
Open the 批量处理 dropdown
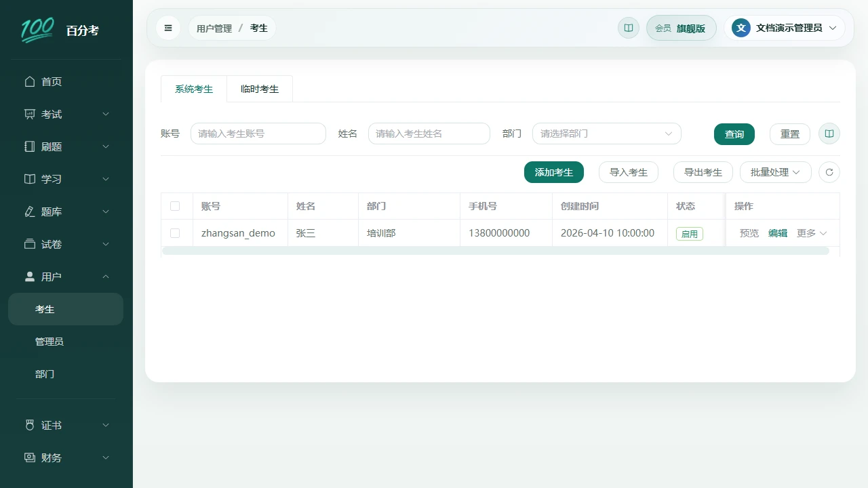pyautogui.click(x=775, y=172)
